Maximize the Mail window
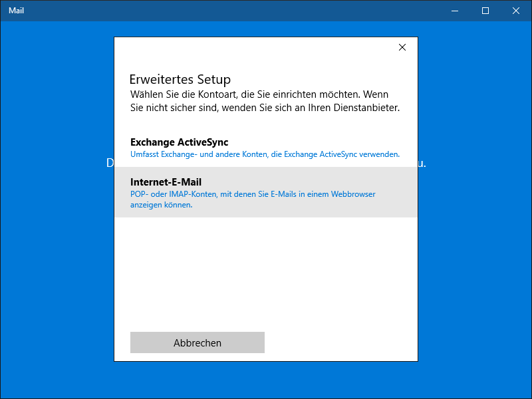532x399 pixels. [485, 11]
